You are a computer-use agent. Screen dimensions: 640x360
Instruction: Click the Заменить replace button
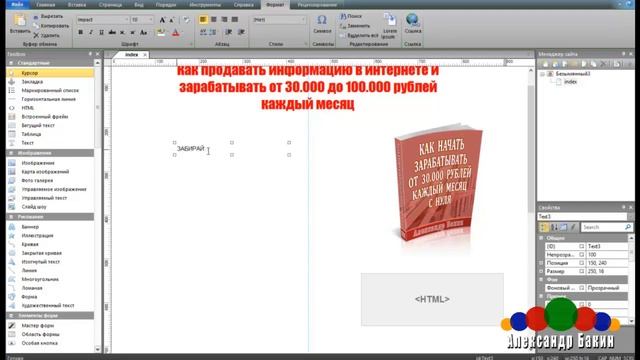point(355,26)
